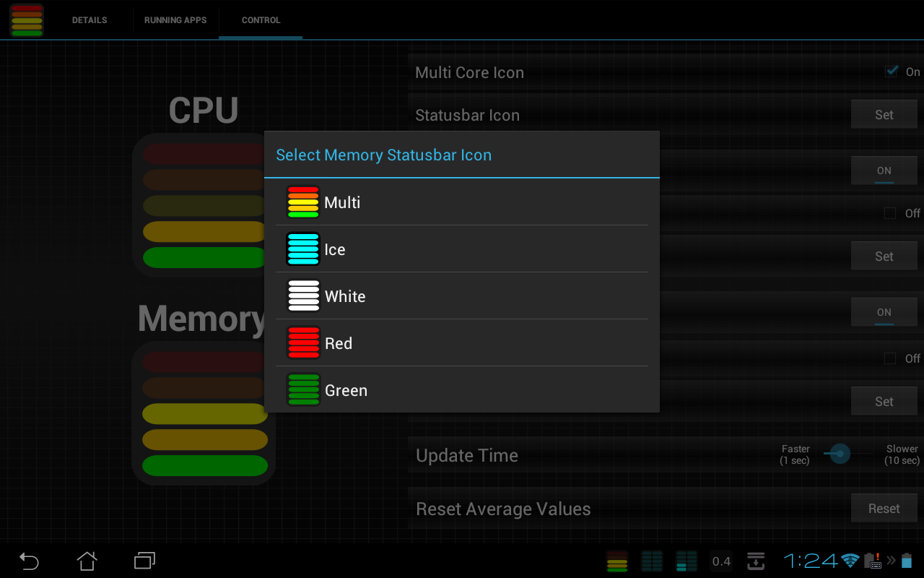Click the Set button beside Statusbar Icon
The image size is (924, 578).
[x=884, y=113]
